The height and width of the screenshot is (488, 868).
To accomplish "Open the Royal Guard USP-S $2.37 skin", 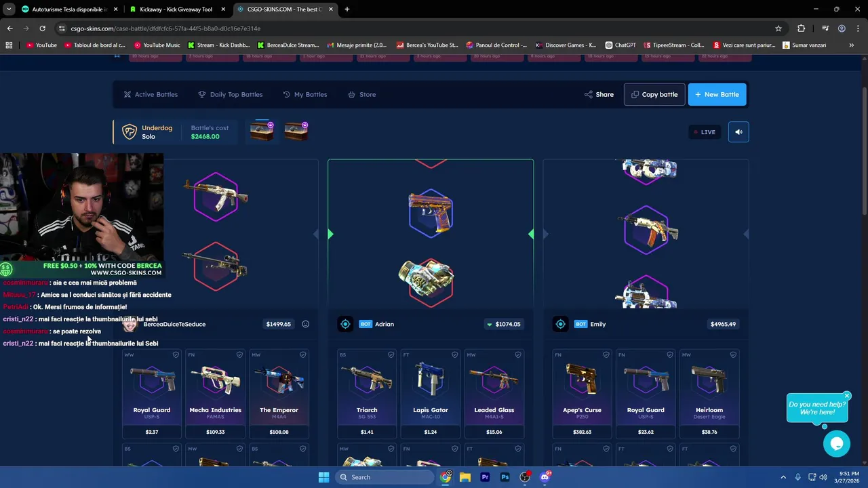I will 152,393.
